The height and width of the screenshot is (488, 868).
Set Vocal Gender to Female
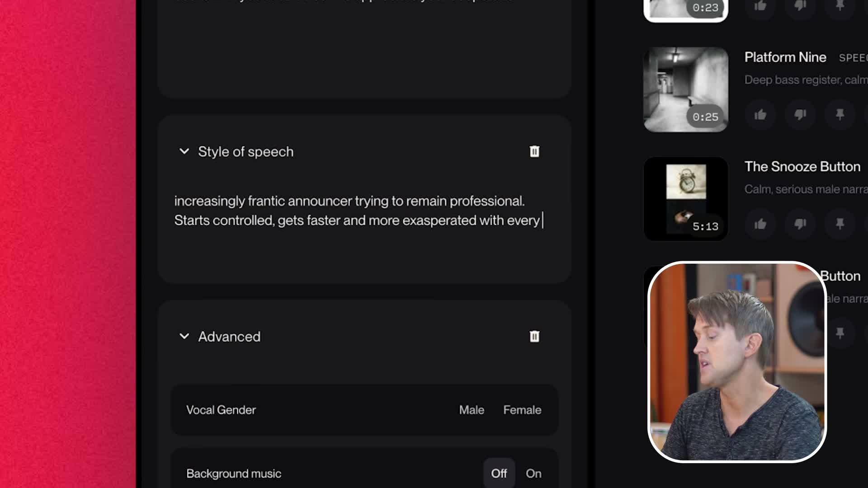(x=522, y=410)
